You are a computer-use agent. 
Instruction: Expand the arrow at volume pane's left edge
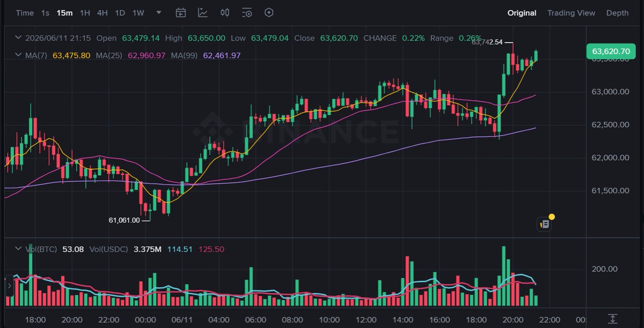(x=9, y=287)
